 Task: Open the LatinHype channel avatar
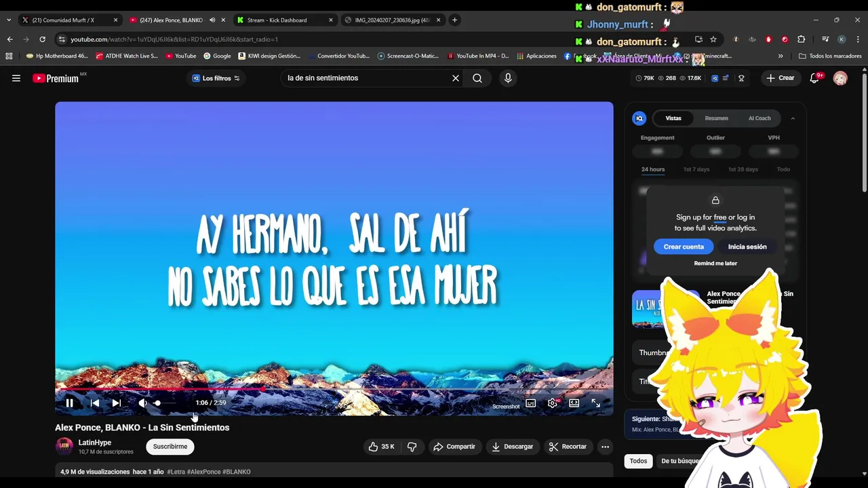[x=64, y=446]
